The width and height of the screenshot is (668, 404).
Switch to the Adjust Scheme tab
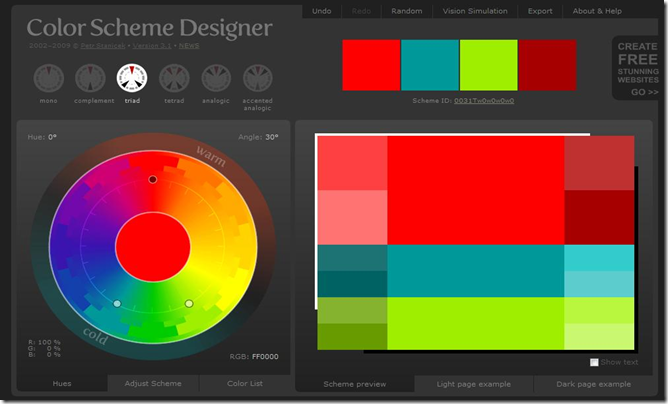tap(153, 384)
